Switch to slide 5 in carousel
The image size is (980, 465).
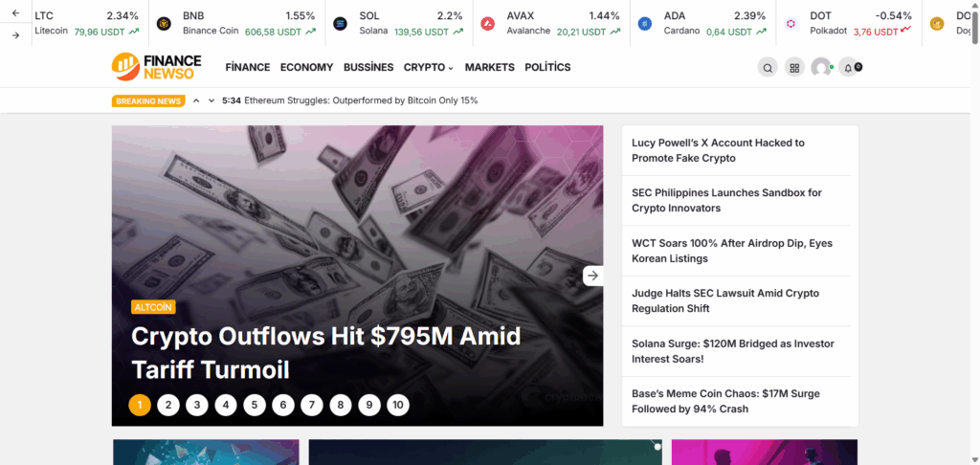[x=255, y=405]
